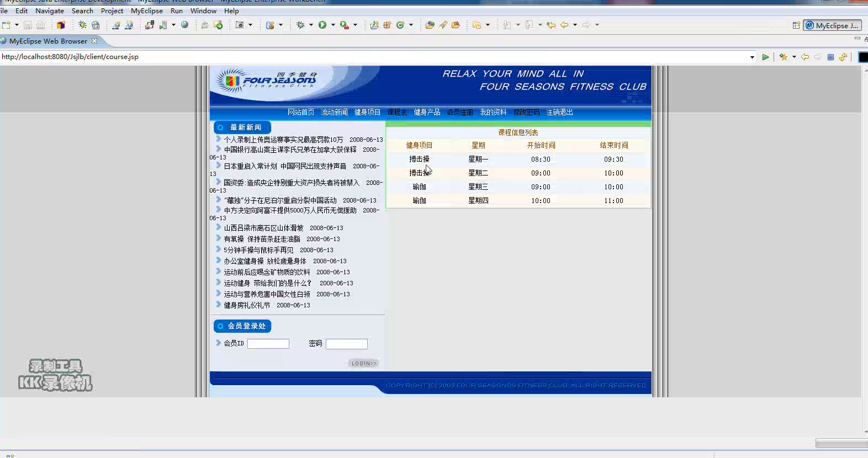Open the run server dropdown arrow
The height and width of the screenshot is (458, 868).
point(173,25)
